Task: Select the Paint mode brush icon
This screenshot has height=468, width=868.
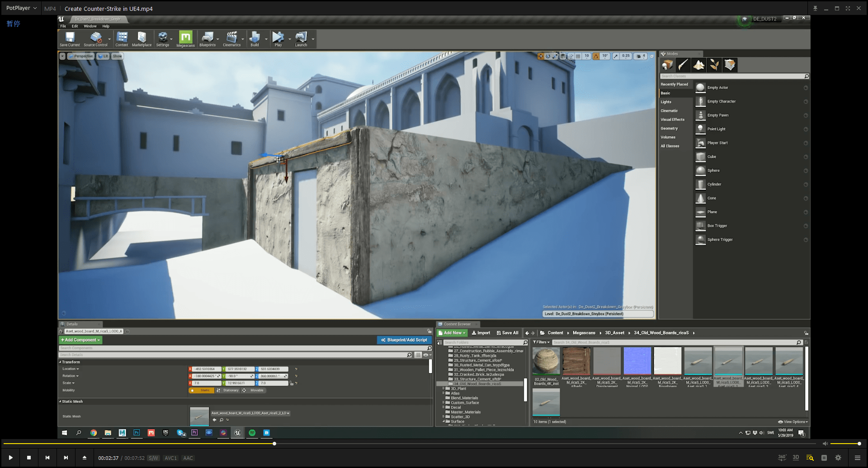Action: (x=683, y=65)
